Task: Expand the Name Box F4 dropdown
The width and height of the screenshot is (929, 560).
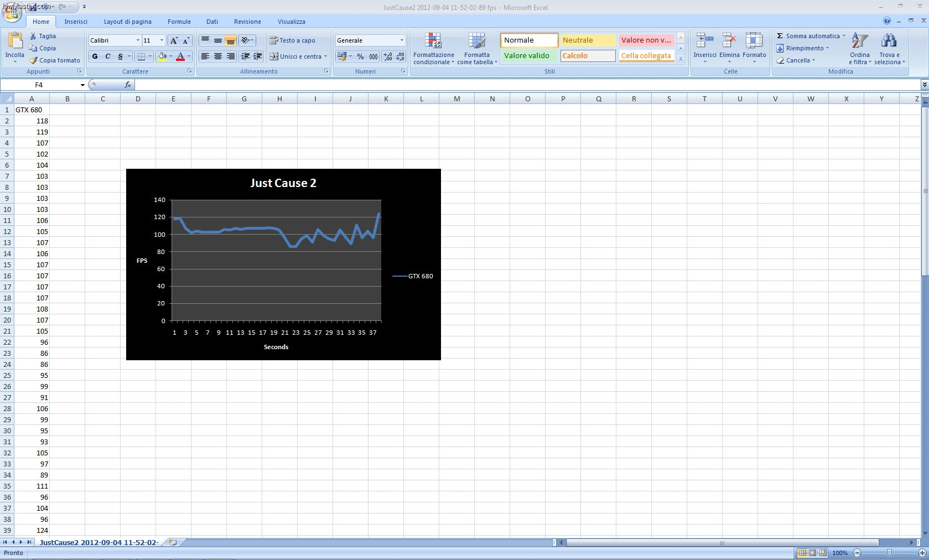Action: click(x=82, y=85)
